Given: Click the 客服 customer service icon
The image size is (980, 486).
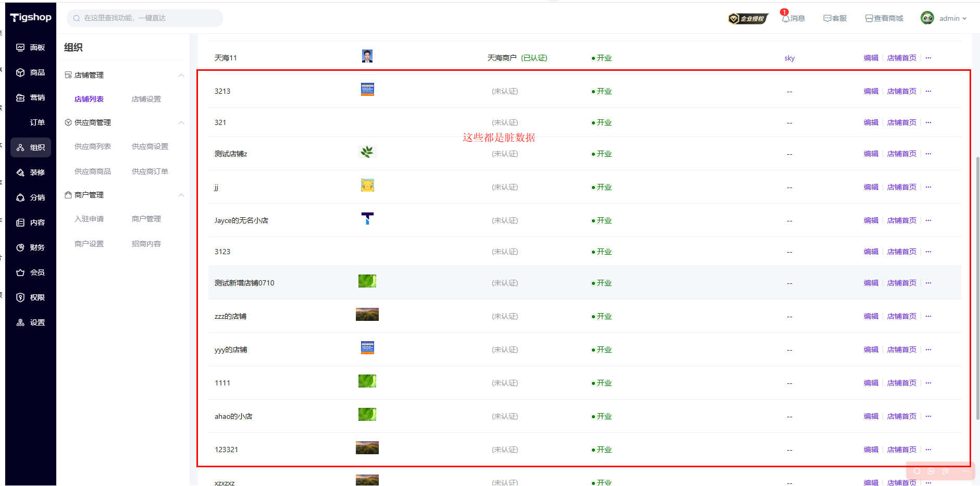Looking at the screenshot, I should click(x=827, y=18).
